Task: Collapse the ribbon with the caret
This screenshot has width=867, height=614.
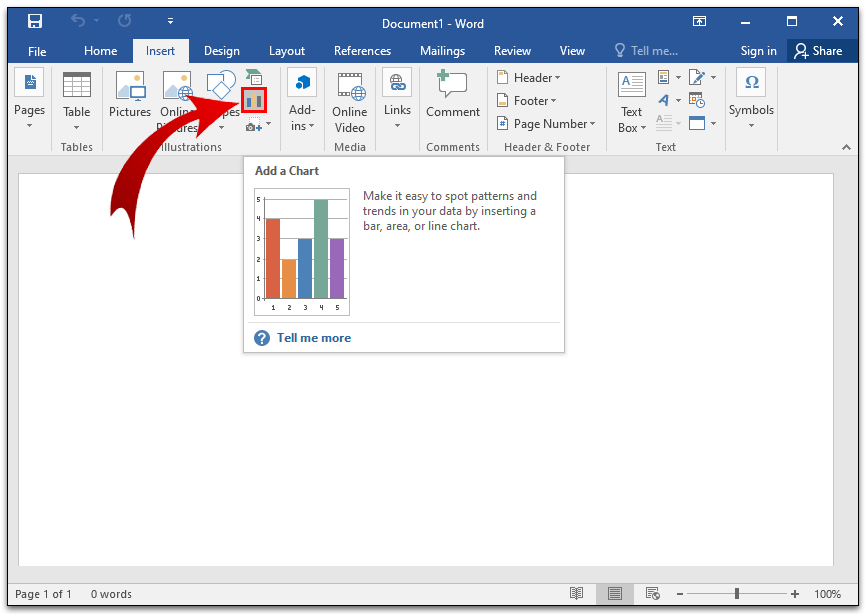Action: pyautogui.click(x=846, y=147)
